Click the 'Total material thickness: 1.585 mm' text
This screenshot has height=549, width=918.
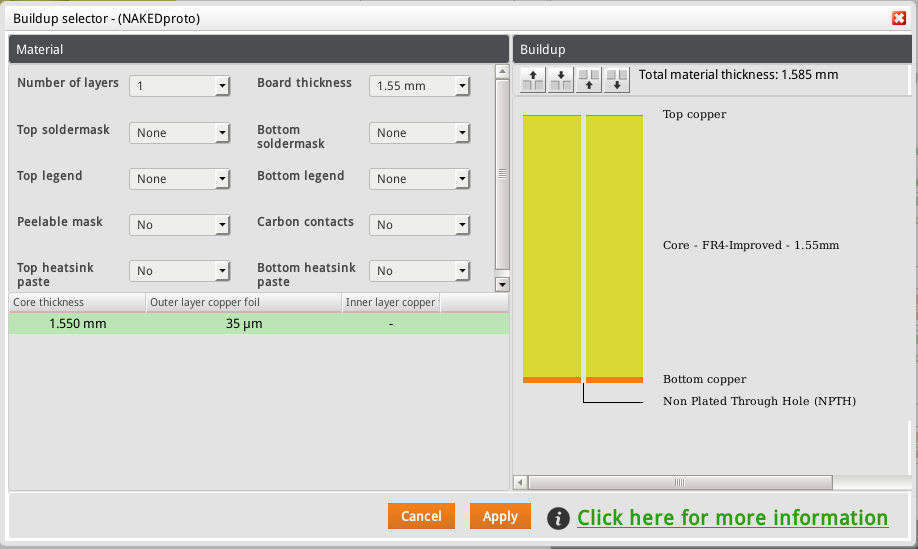point(738,75)
